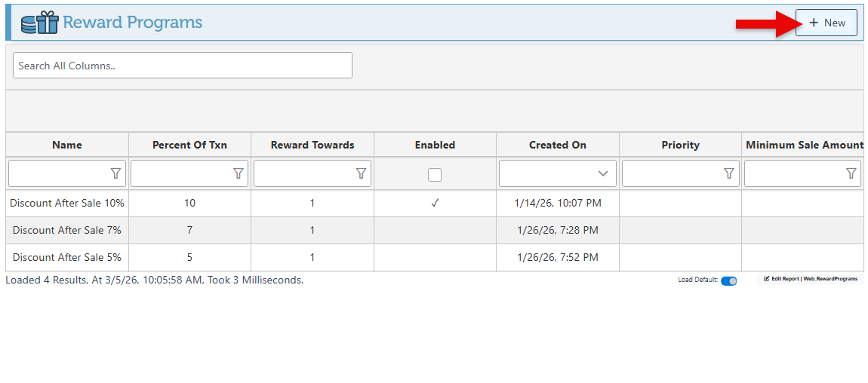Sort by the Created On column header
Viewport: 868px width, 383px height.
coord(557,145)
